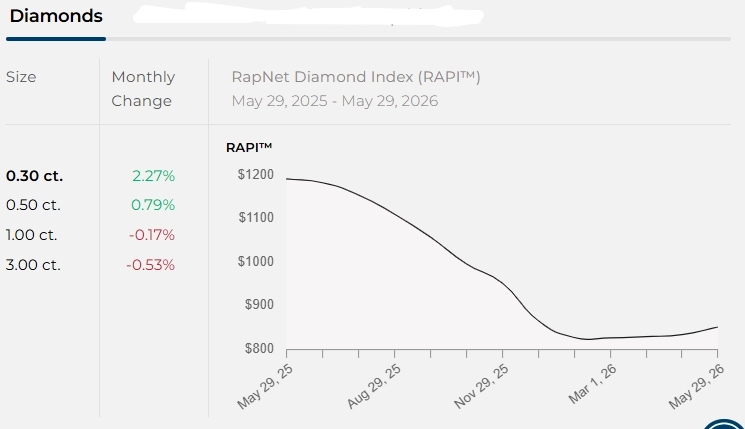745x429 pixels.
Task: Click the Size column header
Action: pyautogui.click(x=21, y=77)
